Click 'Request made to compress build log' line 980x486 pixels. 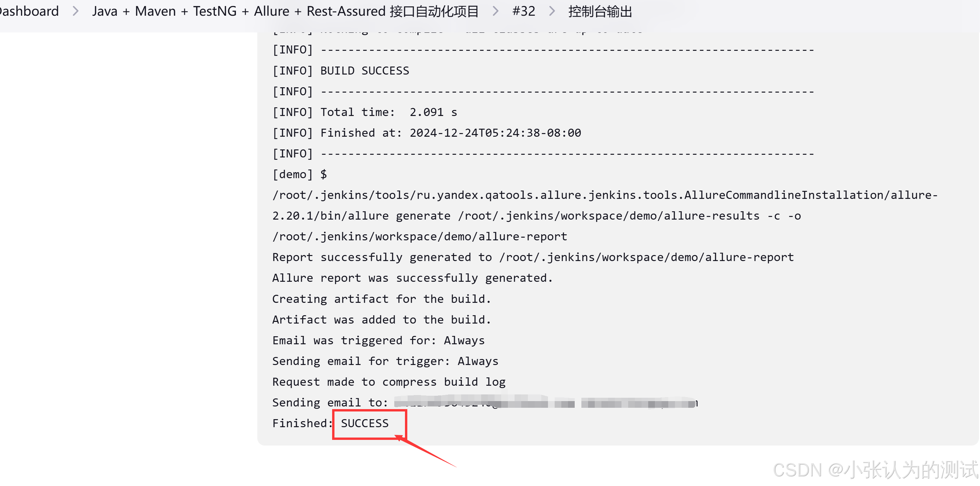coord(389,382)
